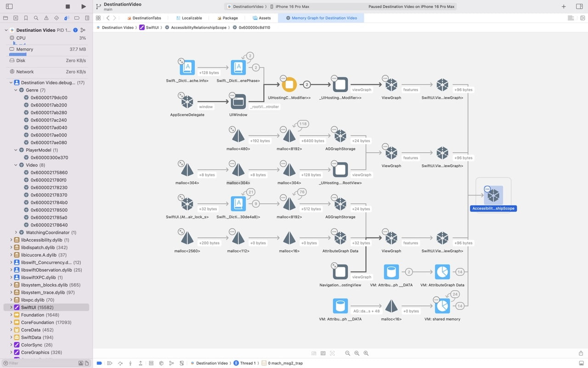Open the Report navigator

click(x=87, y=18)
